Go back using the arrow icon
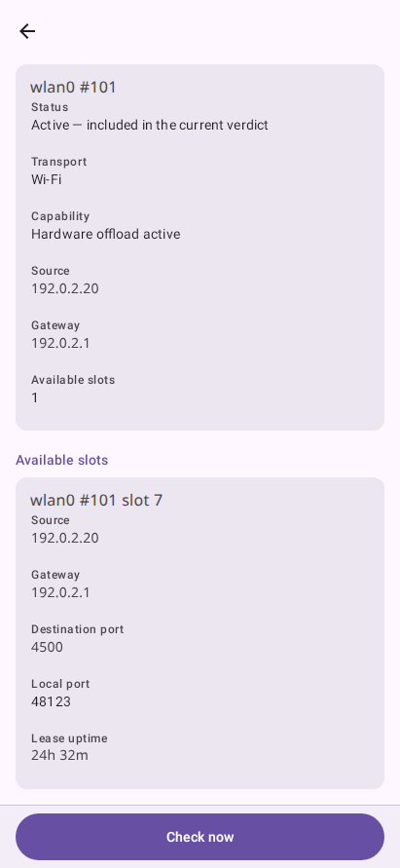The width and height of the screenshot is (400, 868). (27, 31)
